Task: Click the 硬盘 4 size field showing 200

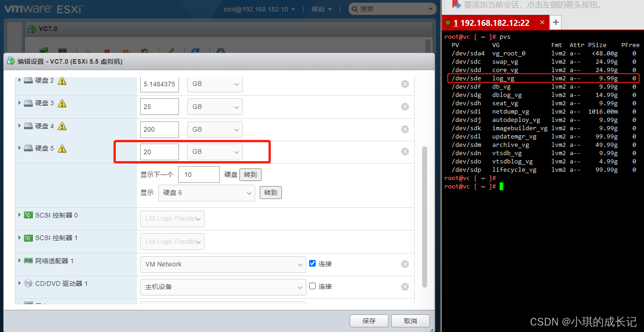Action: pyautogui.click(x=159, y=129)
